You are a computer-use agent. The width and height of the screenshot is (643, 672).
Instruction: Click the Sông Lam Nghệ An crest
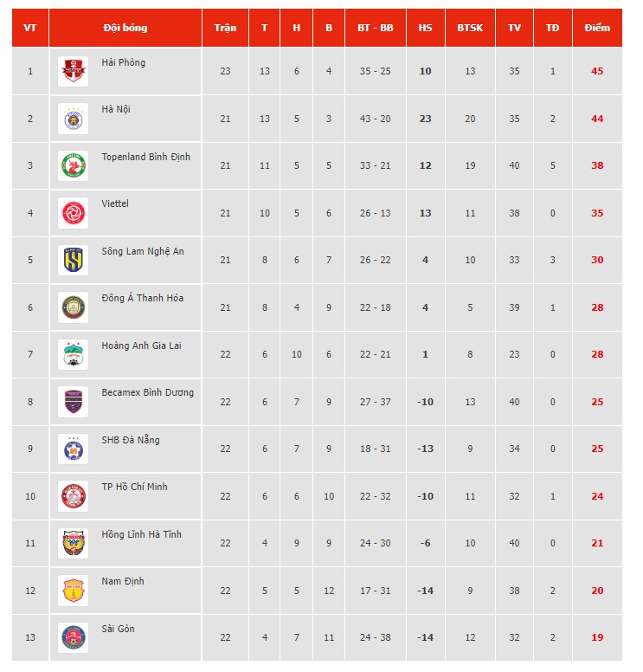tap(74, 260)
